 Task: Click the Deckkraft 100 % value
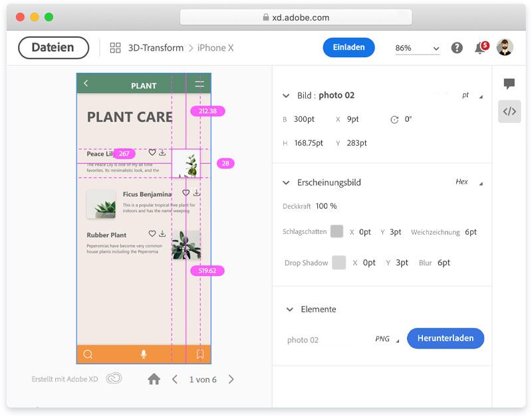point(326,206)
